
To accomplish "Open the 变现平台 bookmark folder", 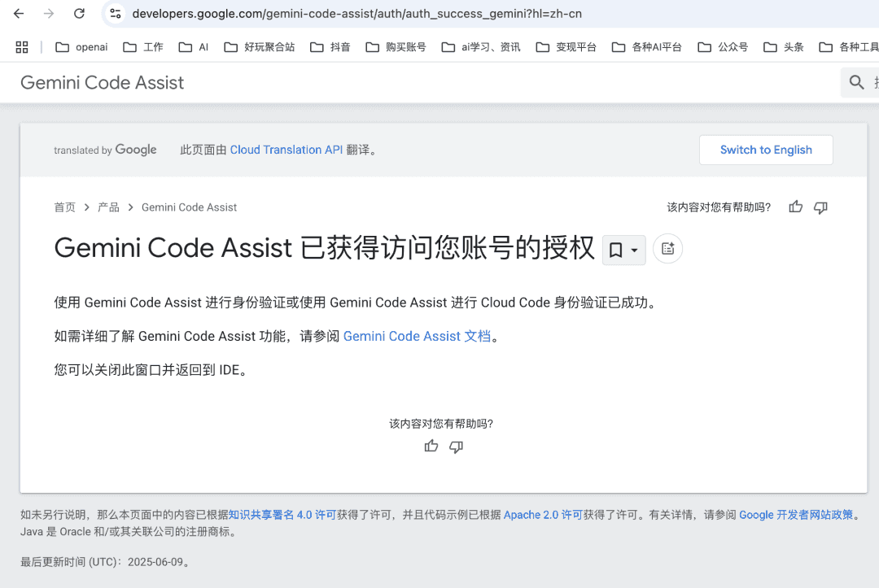I will click(x=566, y=47).
